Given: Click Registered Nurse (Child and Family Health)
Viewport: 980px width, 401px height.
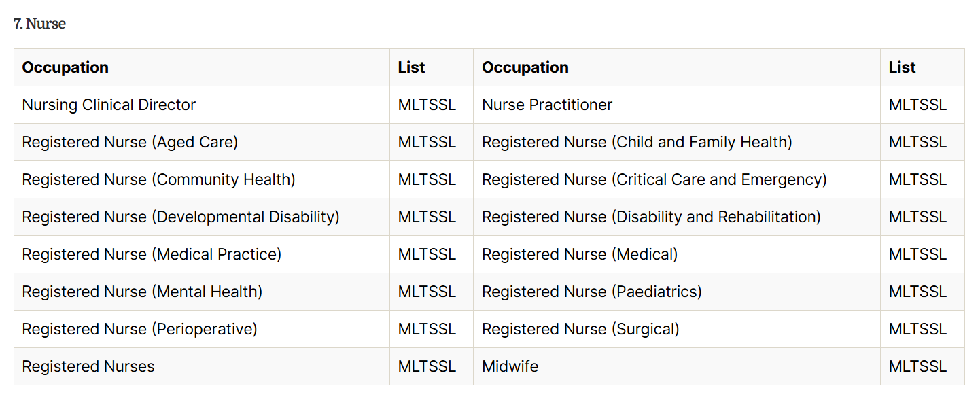Looking at the screenshot, I should pyautogui.click(x=637, y=142).
